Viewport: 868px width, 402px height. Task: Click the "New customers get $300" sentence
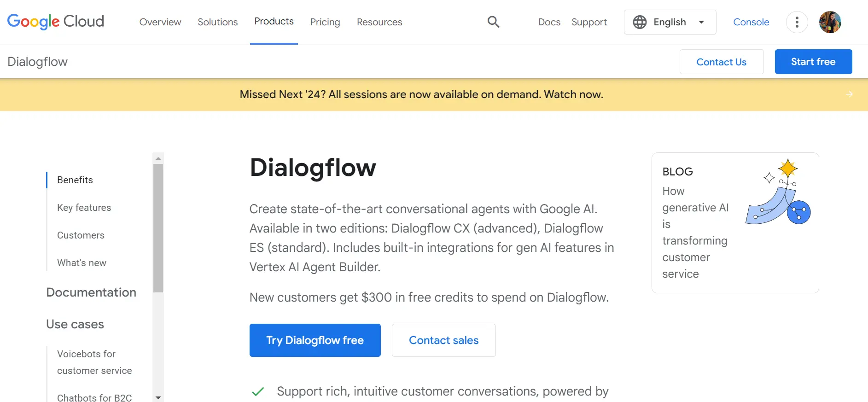pyautogui.click(x=429, y=297)
